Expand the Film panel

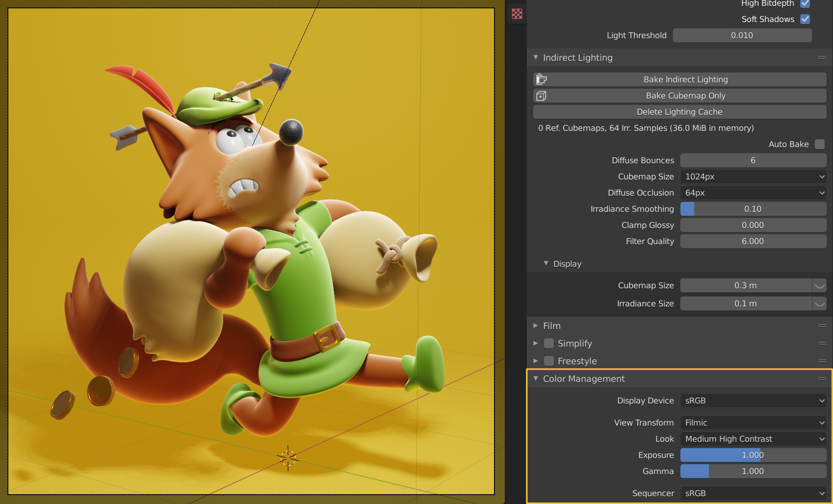[536, 326]
